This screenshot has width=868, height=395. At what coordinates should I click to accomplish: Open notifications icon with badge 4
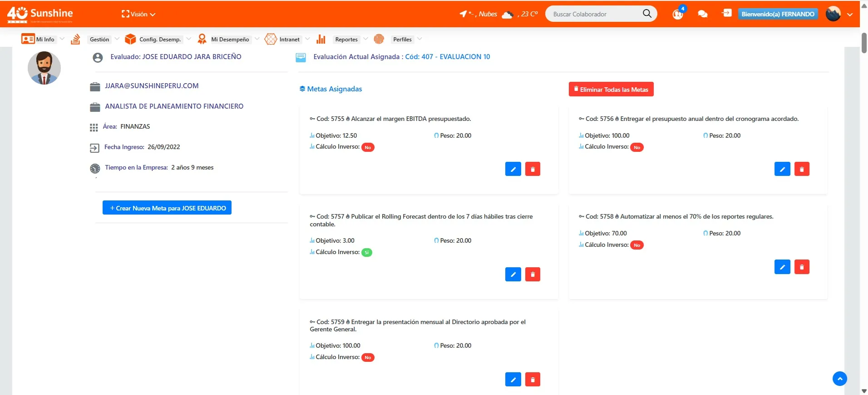[x=678, y=14]
